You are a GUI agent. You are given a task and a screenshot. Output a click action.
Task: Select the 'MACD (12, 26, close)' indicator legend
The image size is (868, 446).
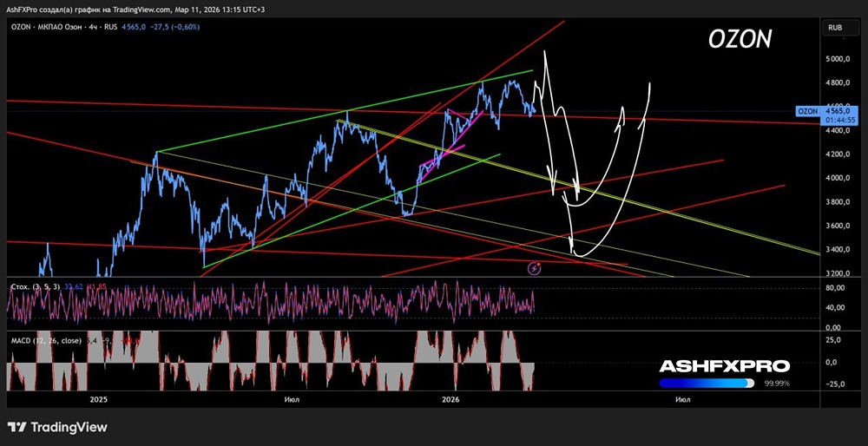point(47,340)
